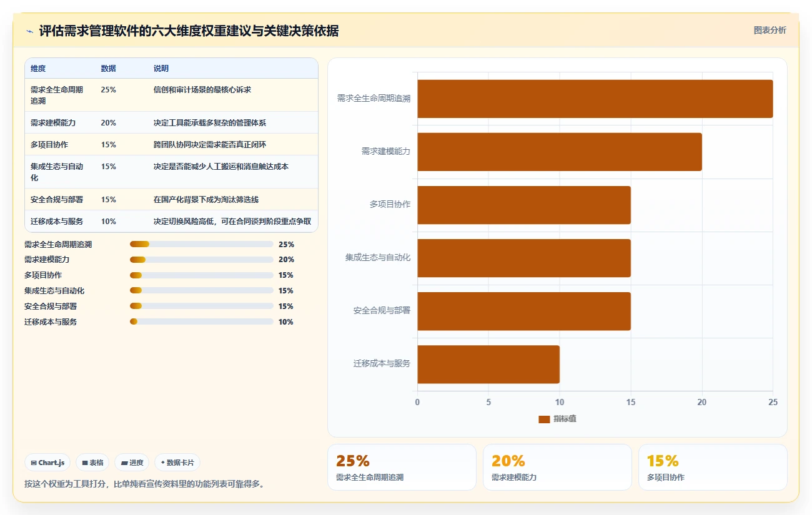Select the 进度 tag chip

132,463
